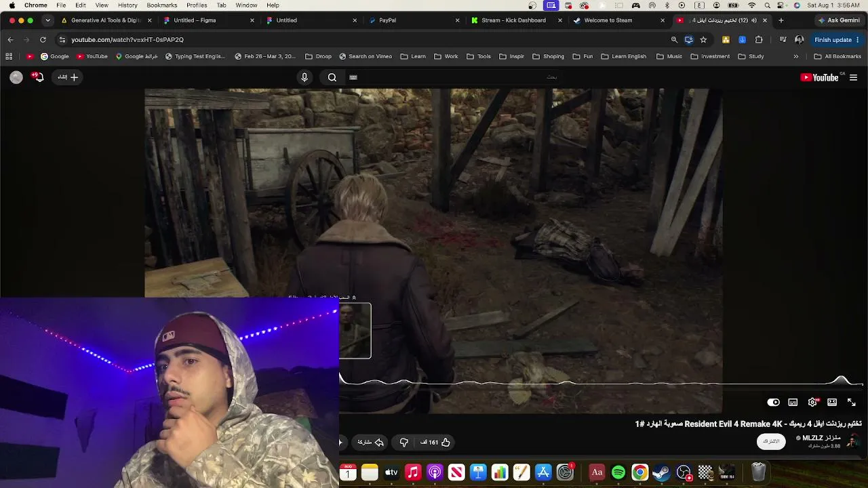Open the Droop bookmarks folder

pos(319,56)
